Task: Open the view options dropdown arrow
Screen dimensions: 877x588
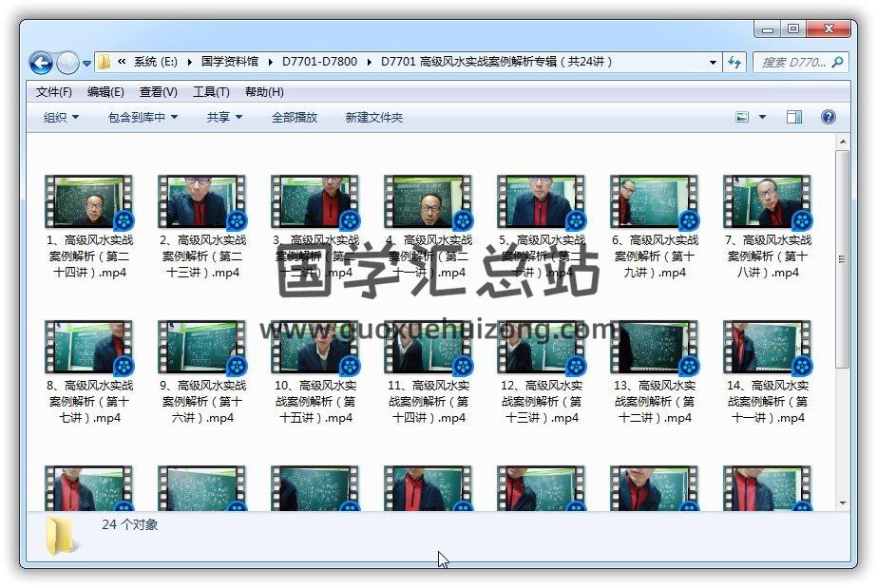Action: 762,117
